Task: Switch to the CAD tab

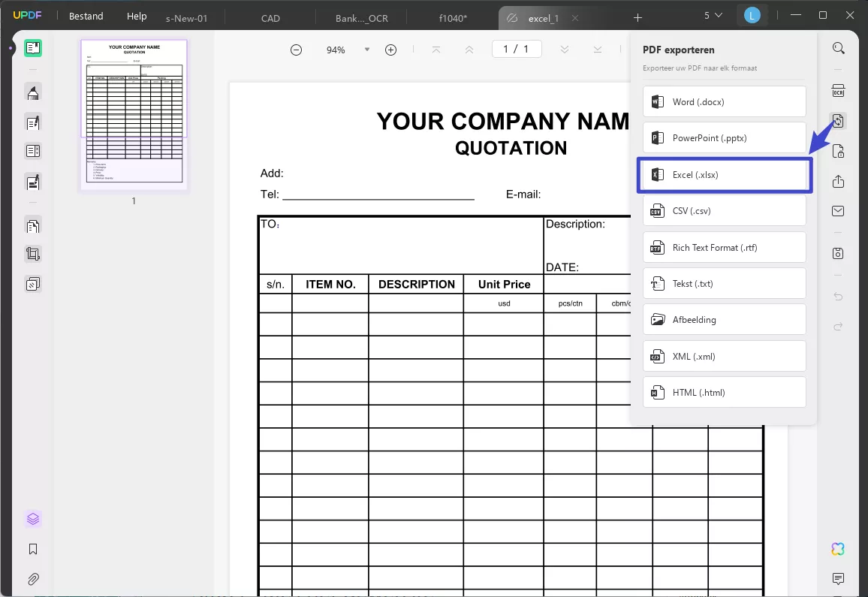Action: pos(271,18)
